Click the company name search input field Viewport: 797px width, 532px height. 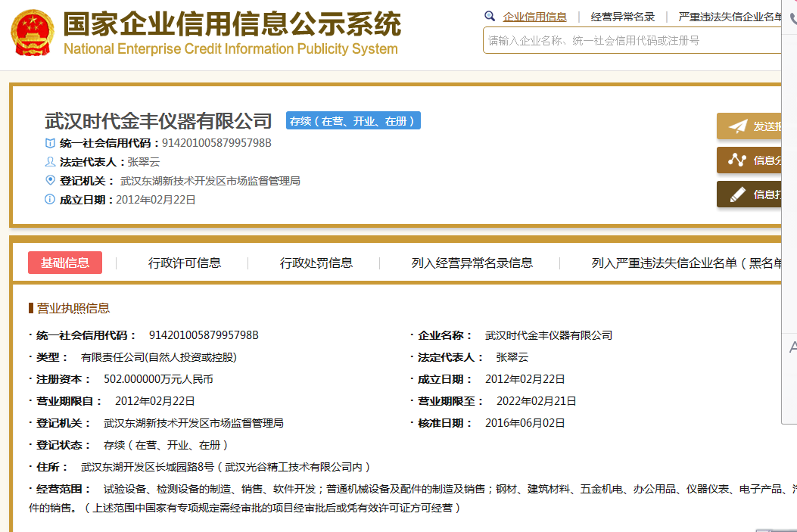pyautogui.click(x=632, y=40)
